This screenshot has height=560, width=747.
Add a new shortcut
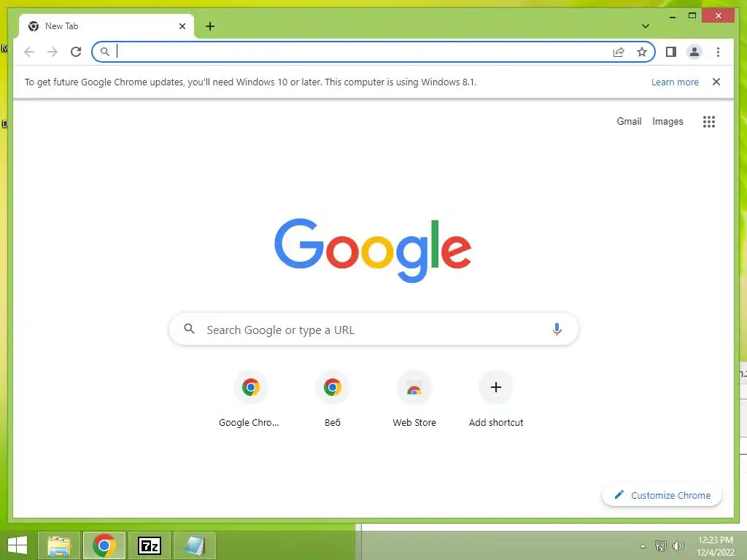[496, 400]
